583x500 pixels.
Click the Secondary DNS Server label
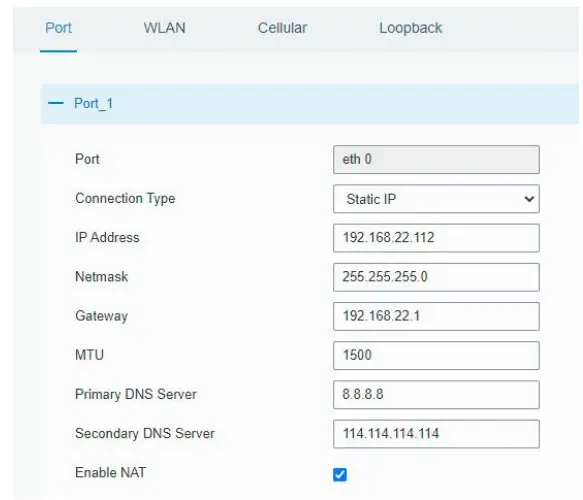[145, 433]
